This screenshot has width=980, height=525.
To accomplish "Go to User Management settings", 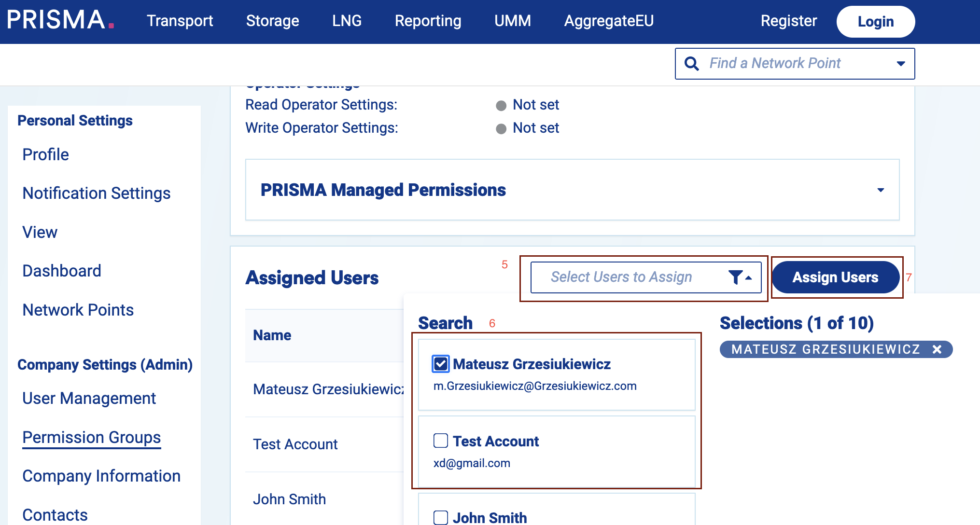I will click(89, 398).
